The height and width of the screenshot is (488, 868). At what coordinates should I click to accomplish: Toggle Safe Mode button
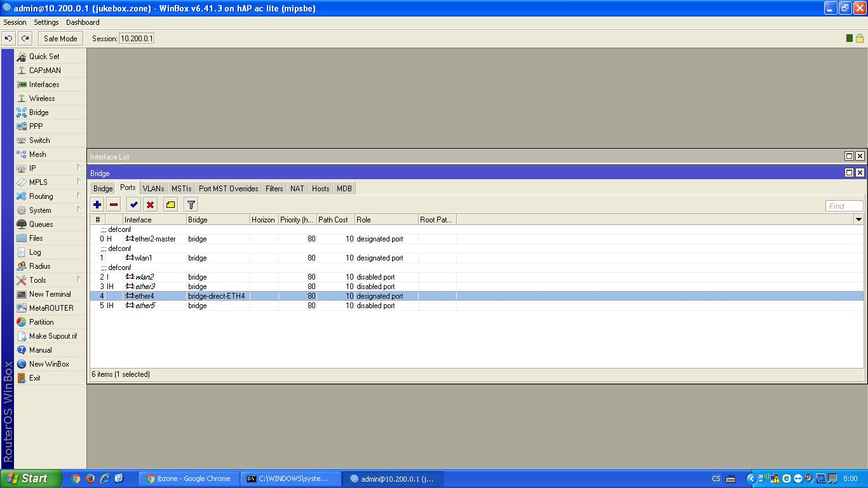(60, 38)
